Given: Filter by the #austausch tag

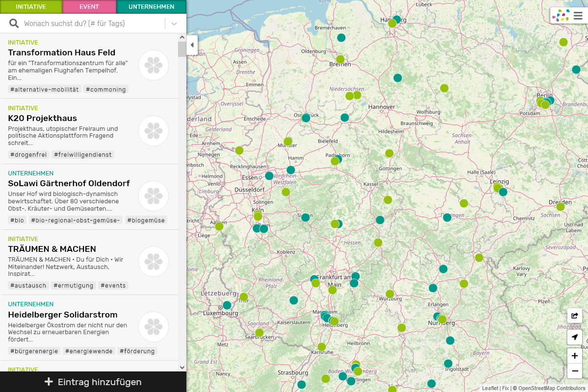Looking at the screenshot, I should 28,286.
